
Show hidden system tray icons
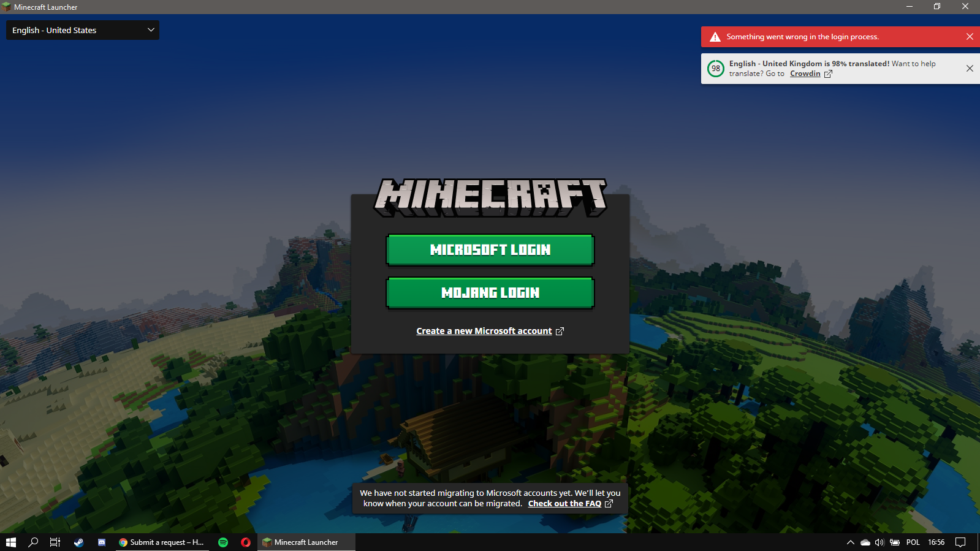[x=851, y=542]
